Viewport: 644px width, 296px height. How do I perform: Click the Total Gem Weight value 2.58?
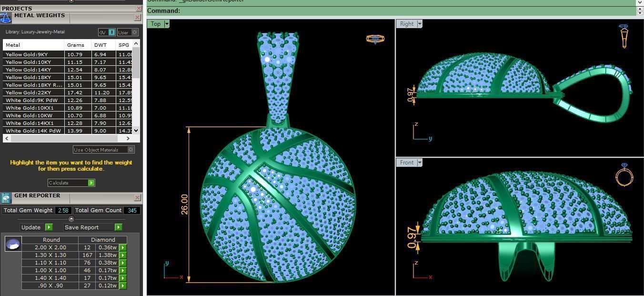pyautogui.click(x=63, y=210)
